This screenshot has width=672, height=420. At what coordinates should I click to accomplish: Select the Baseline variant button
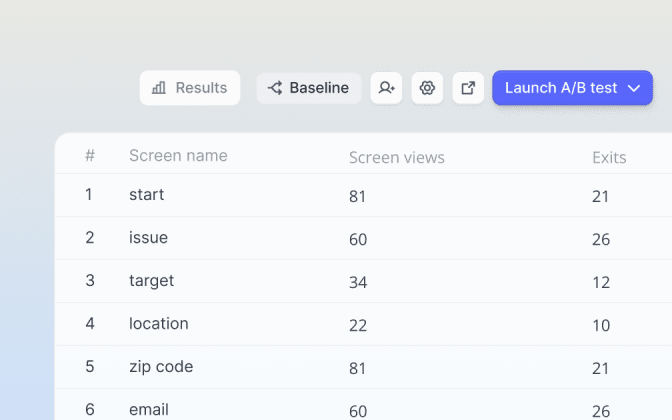(x=309, y=88)
